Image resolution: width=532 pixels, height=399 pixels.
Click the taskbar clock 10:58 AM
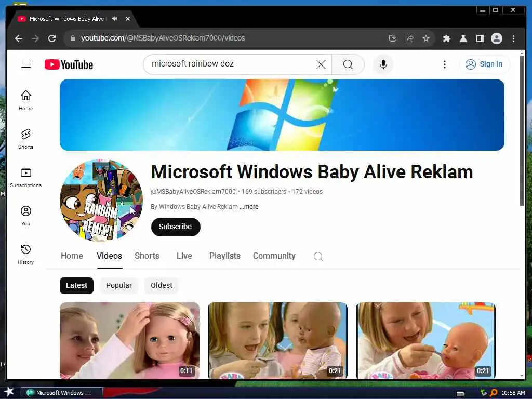513,393
